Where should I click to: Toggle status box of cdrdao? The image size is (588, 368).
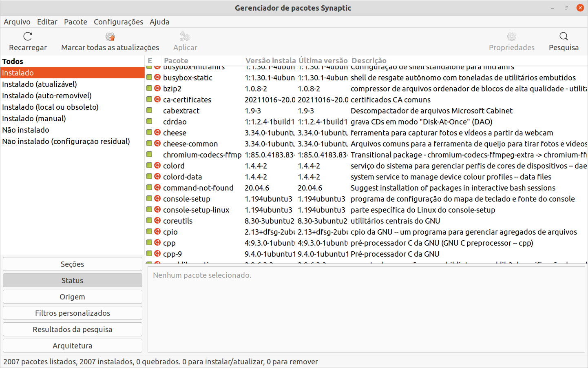pos(149,121)
